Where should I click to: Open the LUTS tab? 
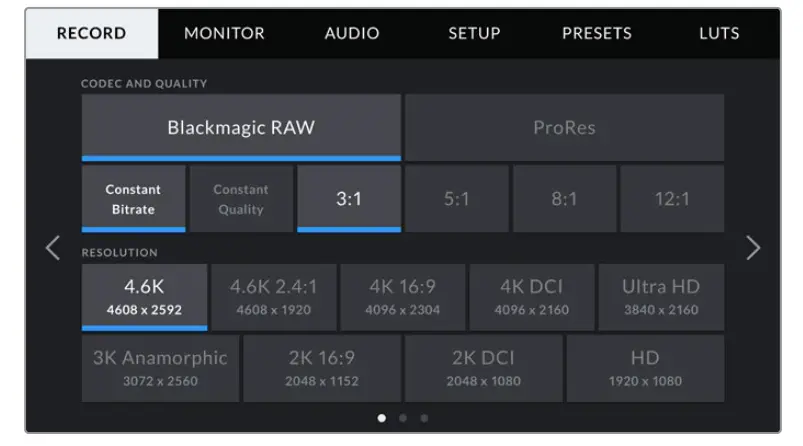719,33
